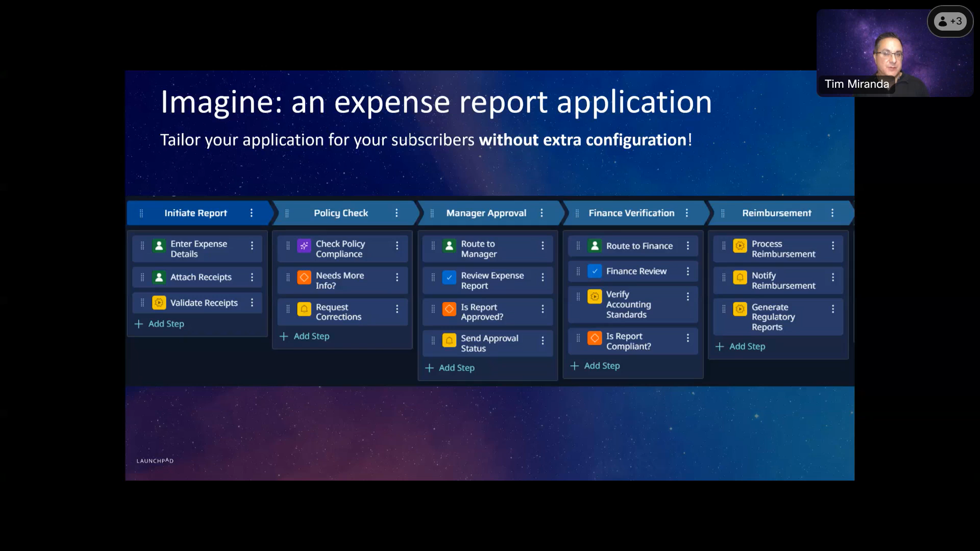Toggle the checkmark on Finance Review

point(595,271)
